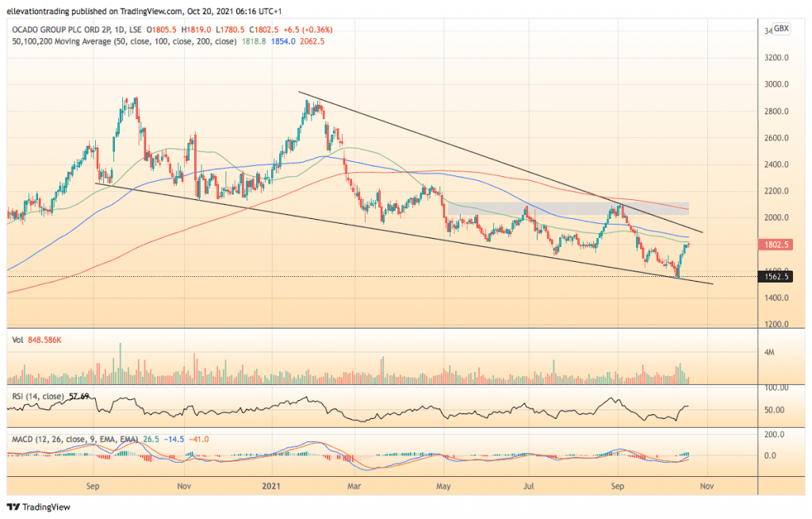Image resolution: width=812 pixels, height=519 pixels.
Task: Click the 100-day MA value 1854.0
Action: point(283,41)
